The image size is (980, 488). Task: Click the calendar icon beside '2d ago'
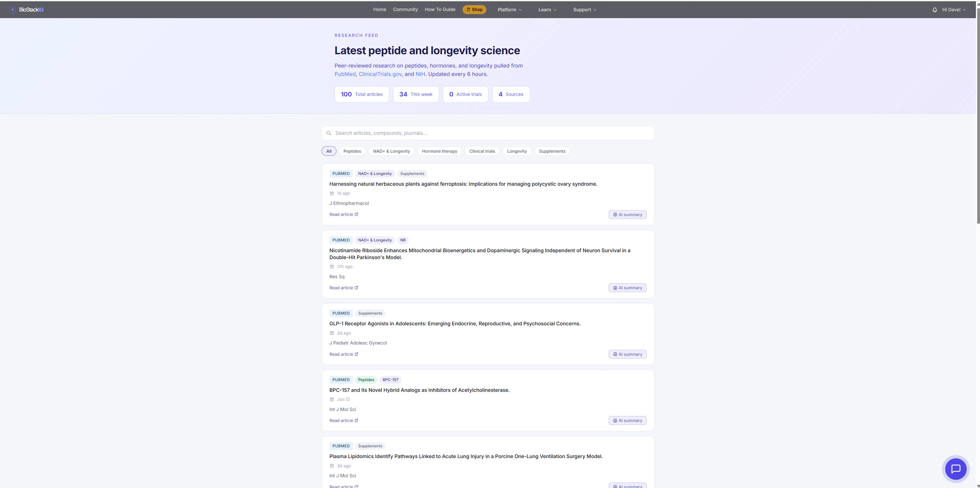coord(332,333)
